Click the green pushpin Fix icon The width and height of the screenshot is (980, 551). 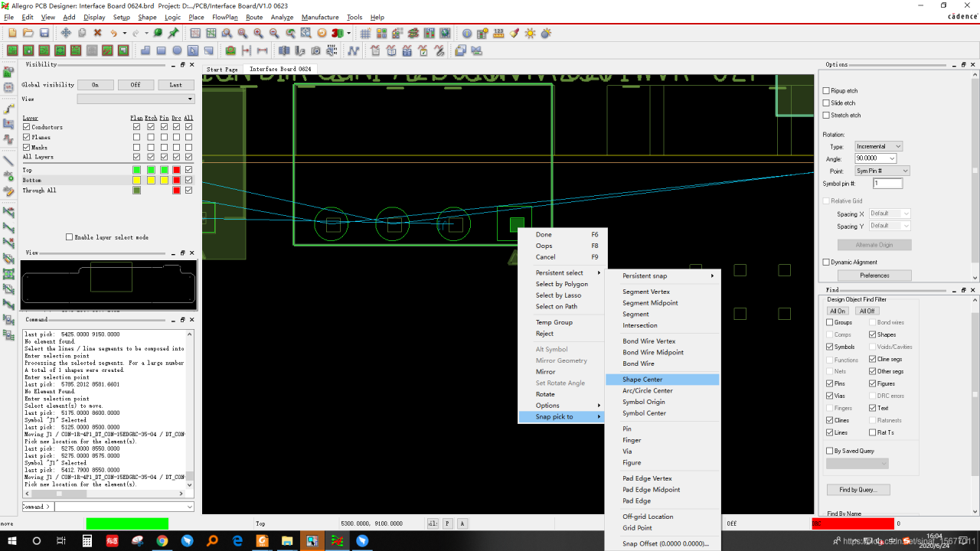174,33
